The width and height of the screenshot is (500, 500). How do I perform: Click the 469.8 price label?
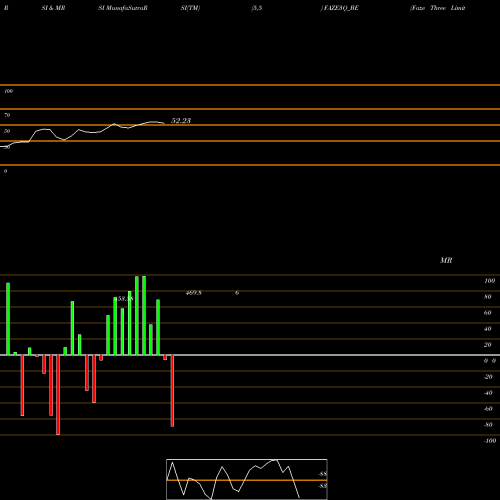(194, 293)
